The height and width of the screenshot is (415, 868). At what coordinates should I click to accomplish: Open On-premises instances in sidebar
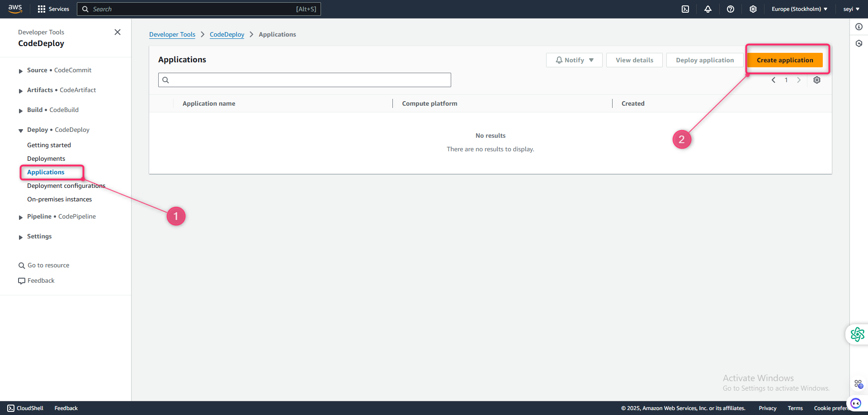pos(59,199)
